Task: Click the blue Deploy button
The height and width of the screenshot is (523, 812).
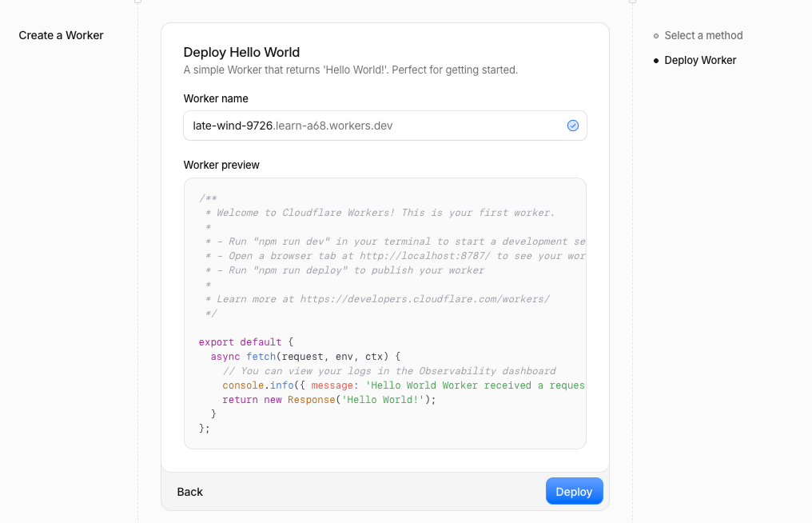Action: tap(575, 491)
